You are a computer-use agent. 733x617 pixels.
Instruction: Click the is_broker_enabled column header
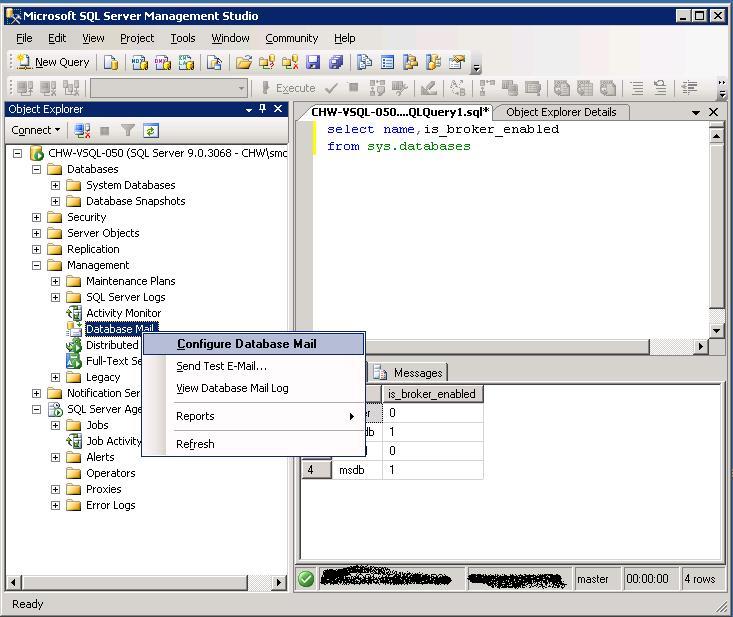click(x=432, y=394)
